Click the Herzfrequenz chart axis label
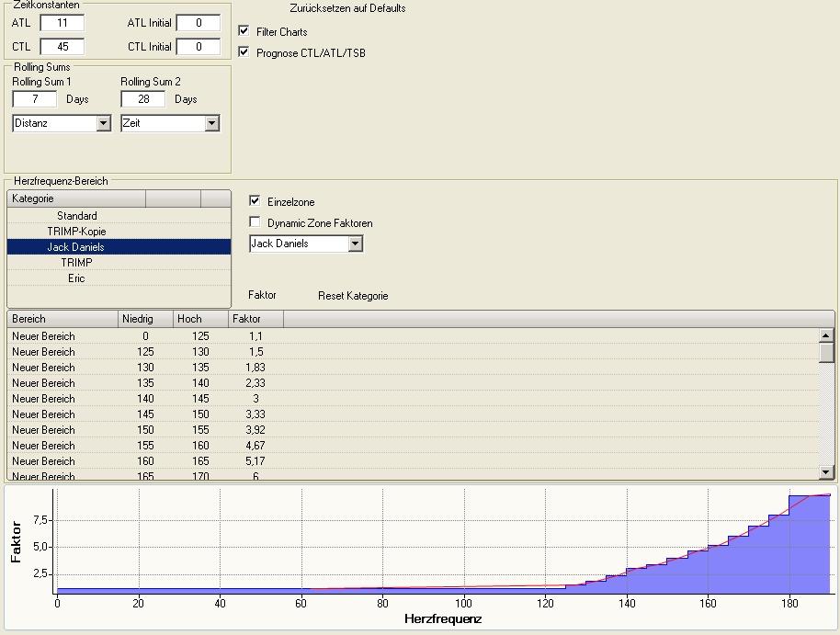This screenshot has height=635, width=840. click(443, 619)
